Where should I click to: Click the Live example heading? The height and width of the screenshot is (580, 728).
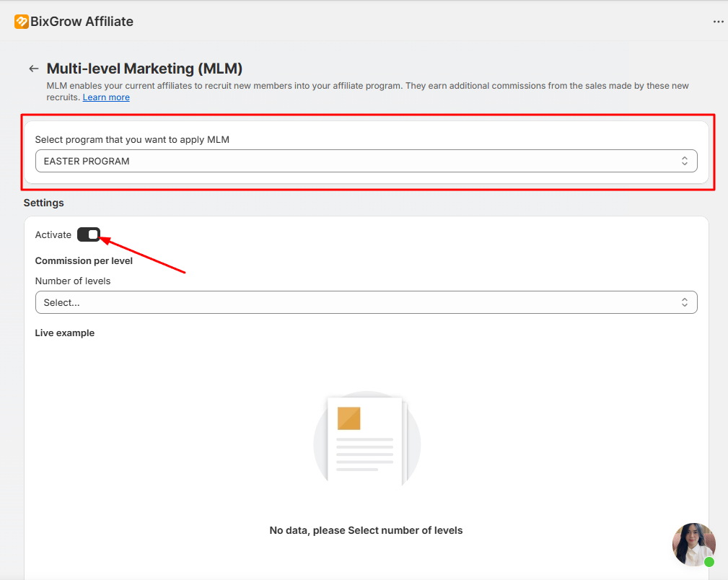(x=65, y=333)
